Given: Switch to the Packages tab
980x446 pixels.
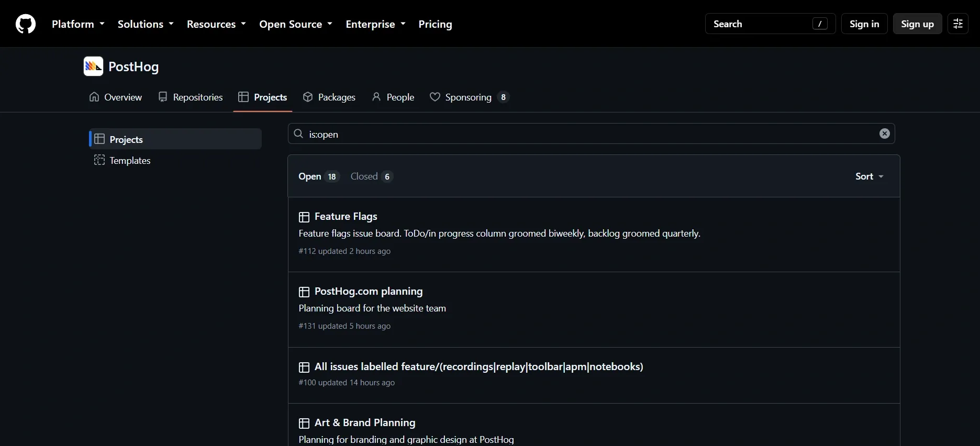Looking at the screenshot, I should (329, 97).
